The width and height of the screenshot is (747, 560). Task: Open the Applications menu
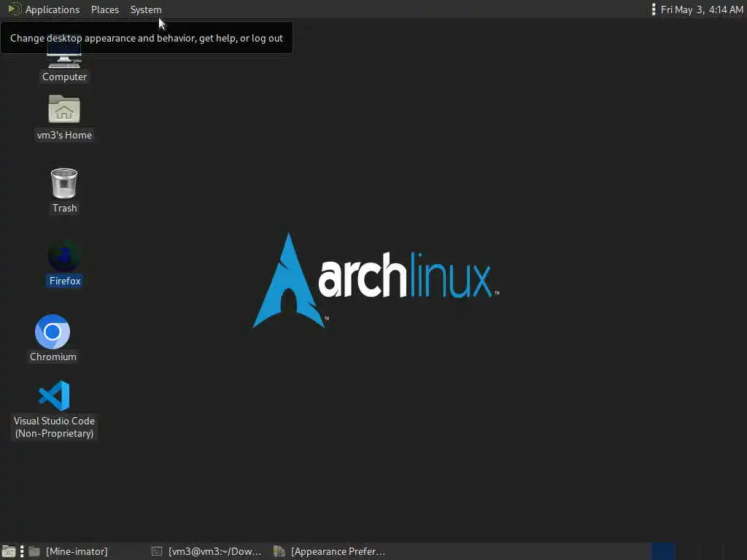(x=53, y=9)
